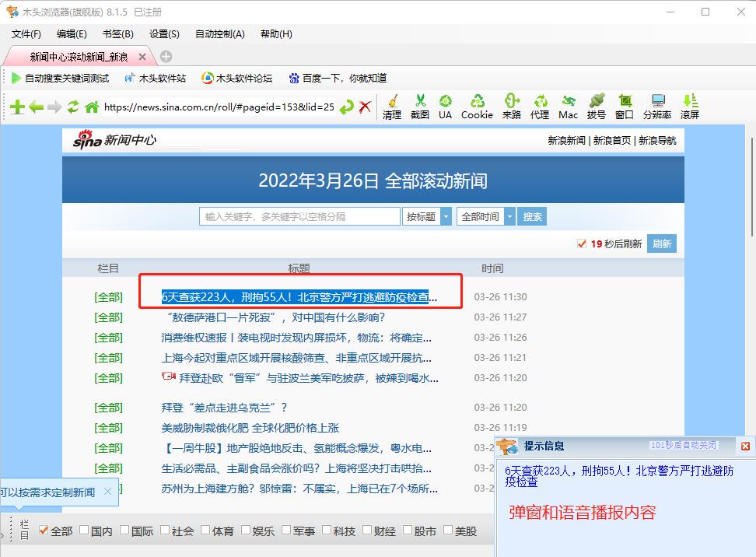Start the 滚屏 scrolling capture tool
The width and height of the screenshot is (756, 557).
tap(689, 107)
